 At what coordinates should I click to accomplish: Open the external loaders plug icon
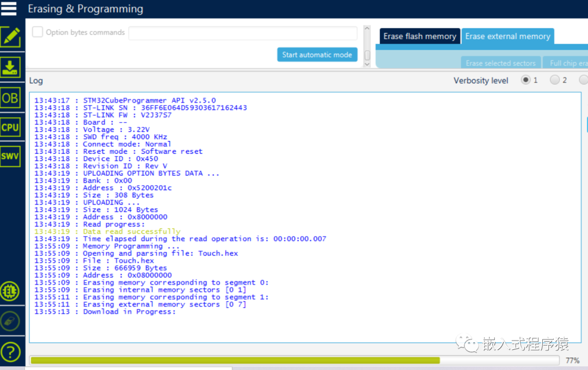click(x=11, y=321)
